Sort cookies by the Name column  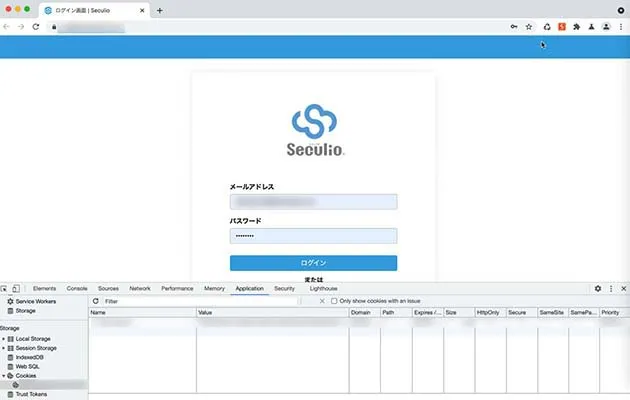pos(142,312)
